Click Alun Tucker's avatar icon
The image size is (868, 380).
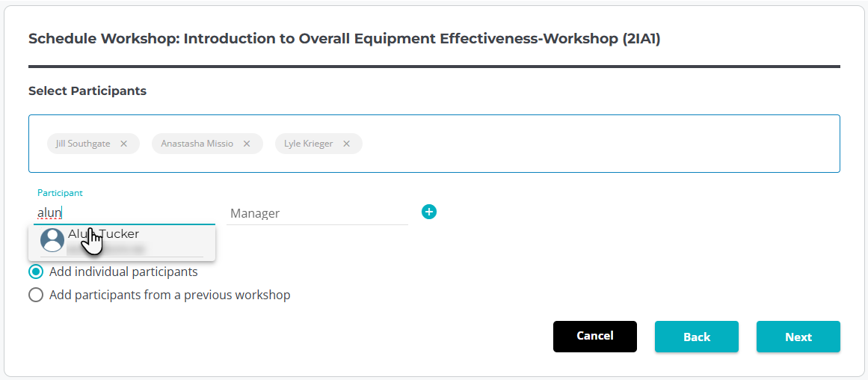52,240
